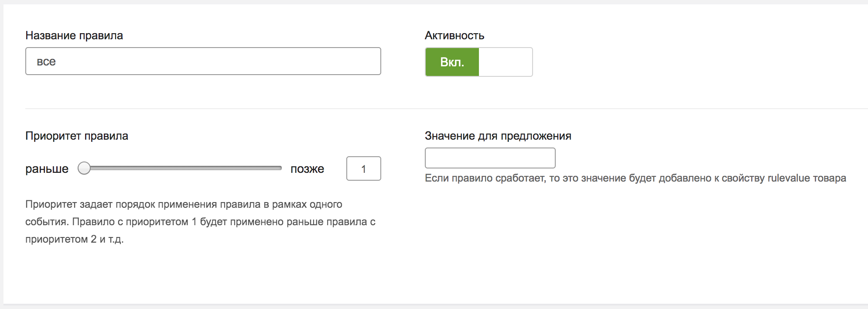Click the "Значение для предложения" label
This screenshot has width=868, height=309.
[498, 136]
